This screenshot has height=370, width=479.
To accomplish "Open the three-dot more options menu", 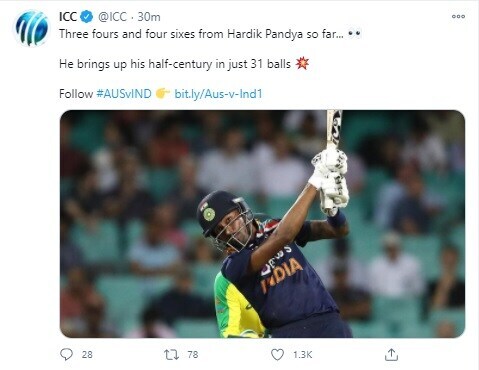I will pyautogui.click(x=458, y=16).
